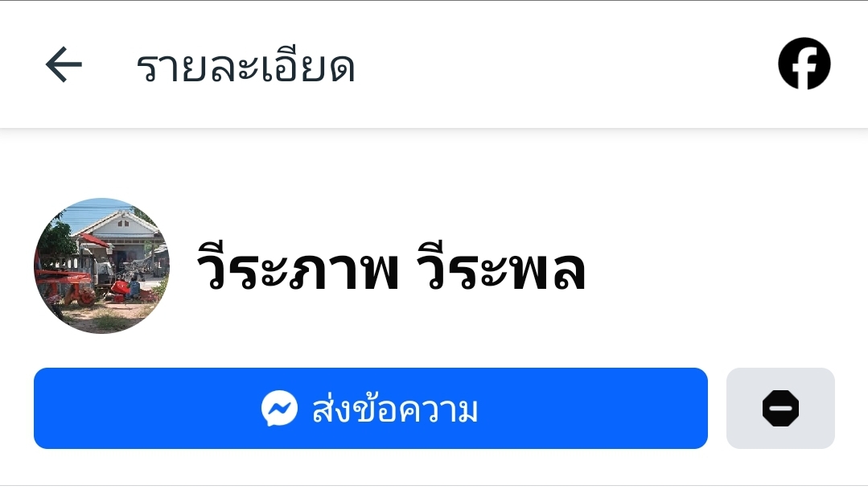Click the รายละเอียด header title

pos(245,67)
